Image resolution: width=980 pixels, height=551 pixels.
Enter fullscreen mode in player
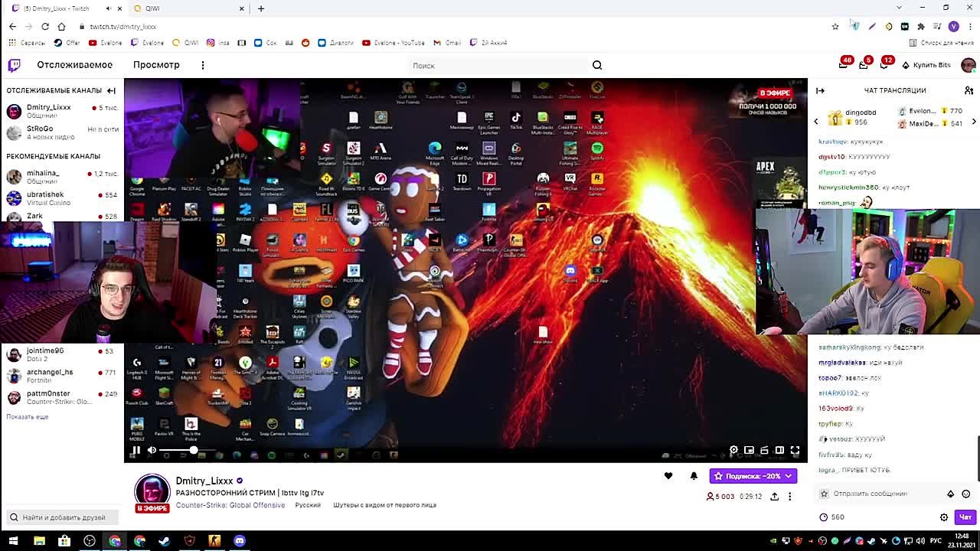pyautogui.click(x=795, y=450)
